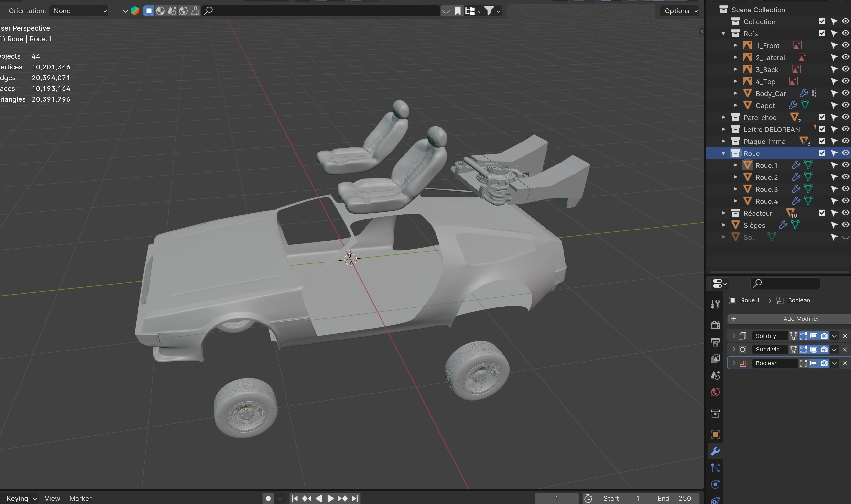Click the bookmark icon beside the search bar
This screenshot has width=851, height=504.
458,11
